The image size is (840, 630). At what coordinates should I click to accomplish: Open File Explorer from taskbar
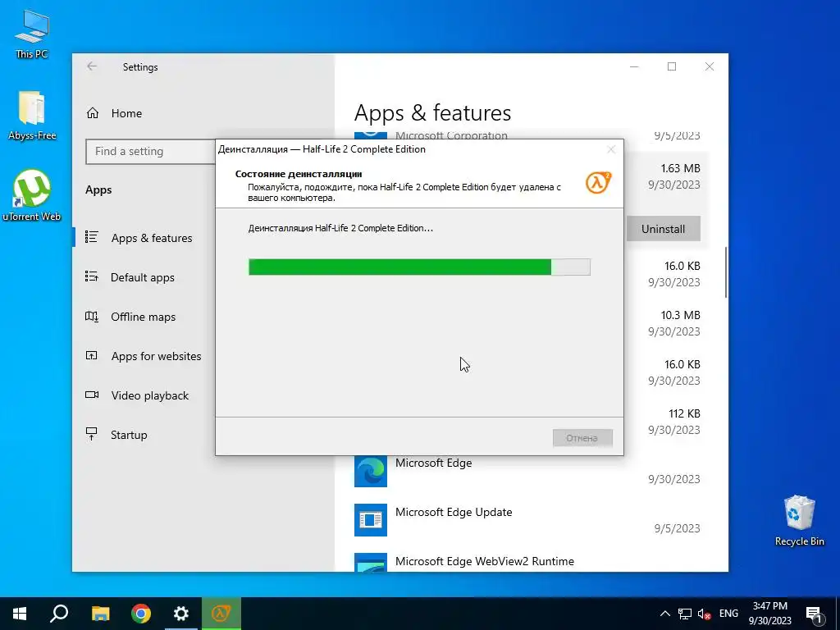100,614
